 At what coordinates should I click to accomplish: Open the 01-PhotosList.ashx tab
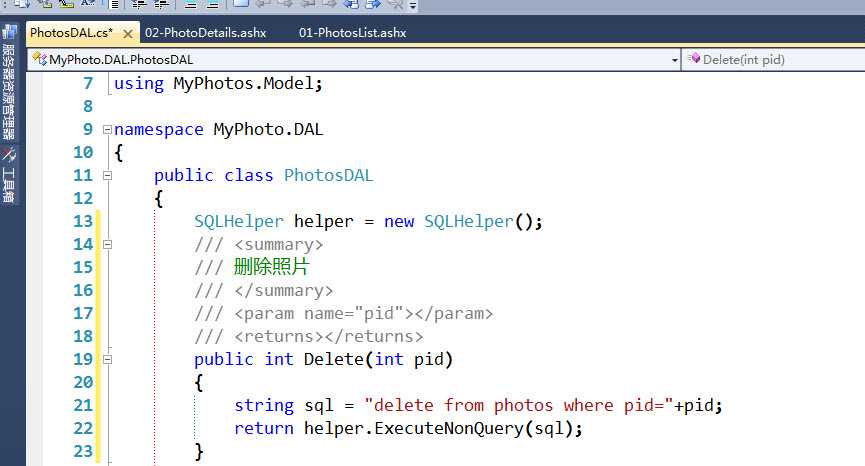353,33
